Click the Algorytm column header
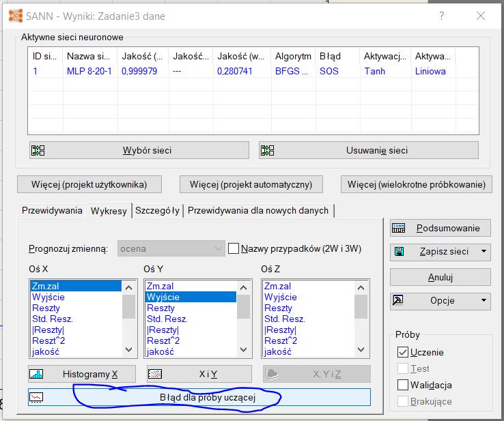The width and height of the screenshot is (504, 421). (x=293, y=56)
